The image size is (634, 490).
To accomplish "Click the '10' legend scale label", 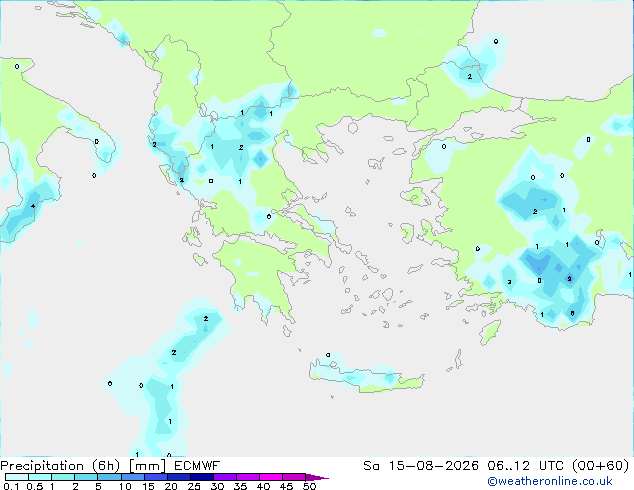I will point(125,486).
